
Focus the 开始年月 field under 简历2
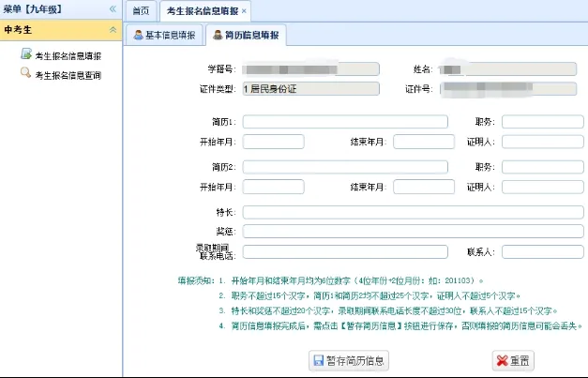[x=274, y=187]
